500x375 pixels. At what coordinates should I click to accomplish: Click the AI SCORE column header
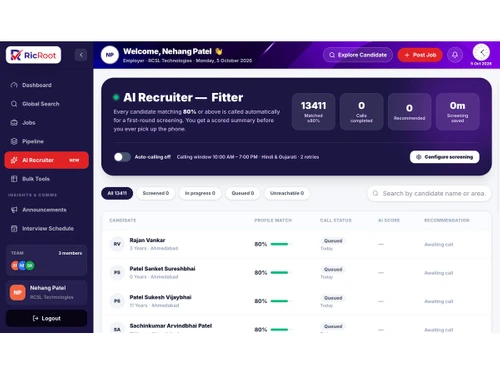pyautogui.click(x=389, y=220)
